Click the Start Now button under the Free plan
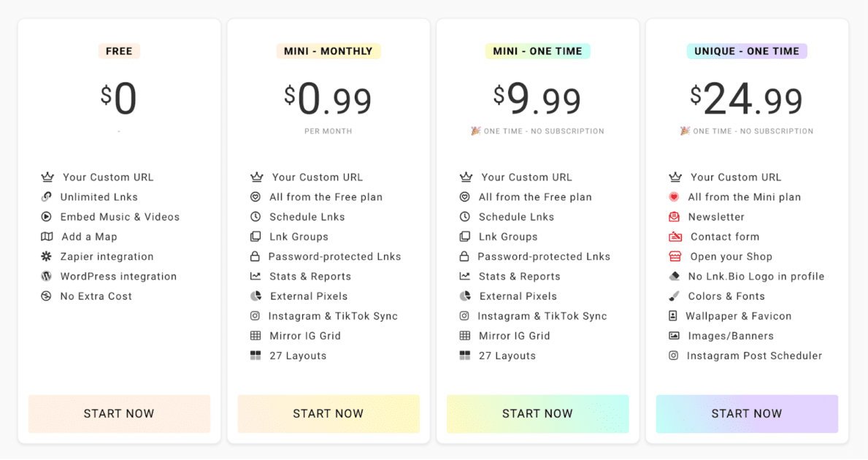The height and width of the screenshot is (460, 868). [x=119, y=413]
